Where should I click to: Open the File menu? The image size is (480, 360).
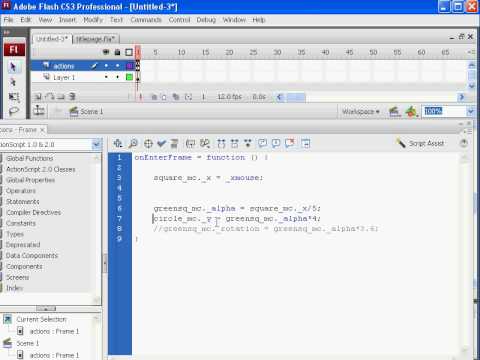(x=8, y=20)
